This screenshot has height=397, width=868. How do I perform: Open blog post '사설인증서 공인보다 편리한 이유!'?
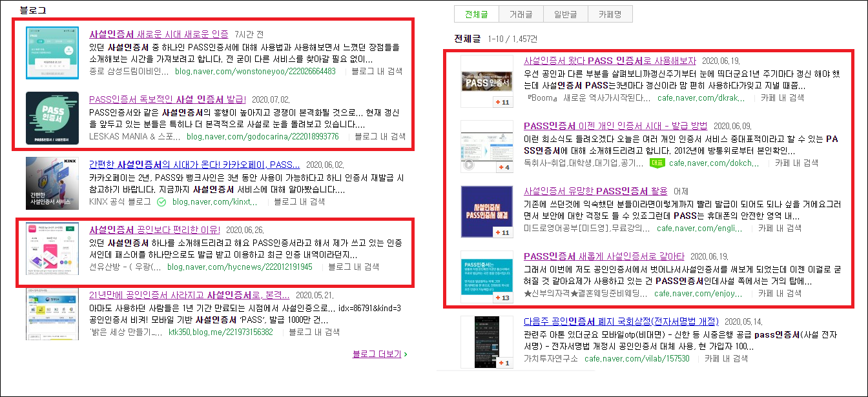[155, 230]
